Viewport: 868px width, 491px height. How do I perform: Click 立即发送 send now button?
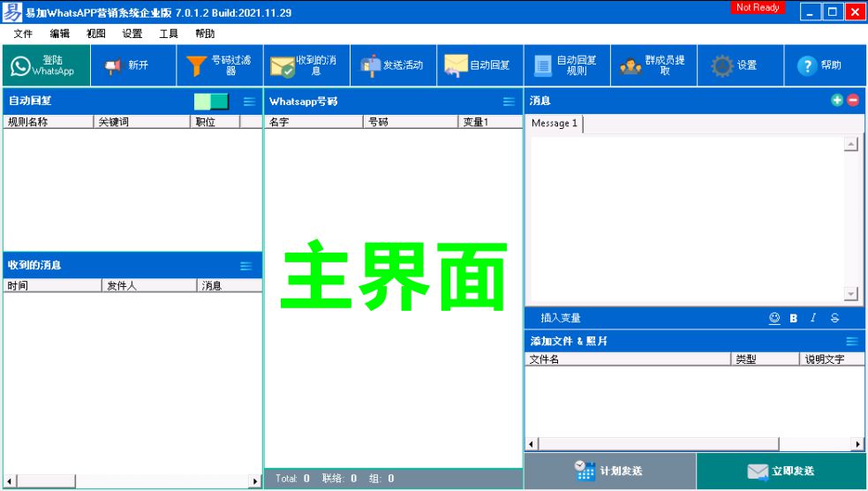[781, 471]
